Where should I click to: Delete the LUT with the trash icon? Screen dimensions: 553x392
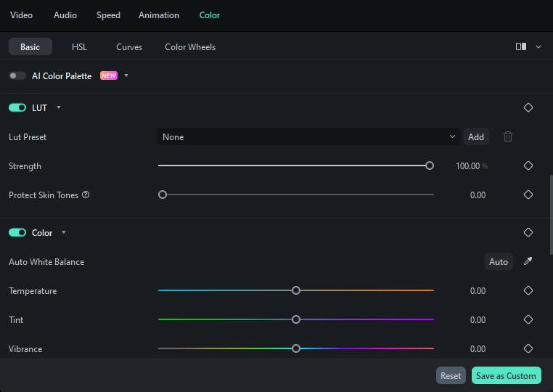(508, 136)
